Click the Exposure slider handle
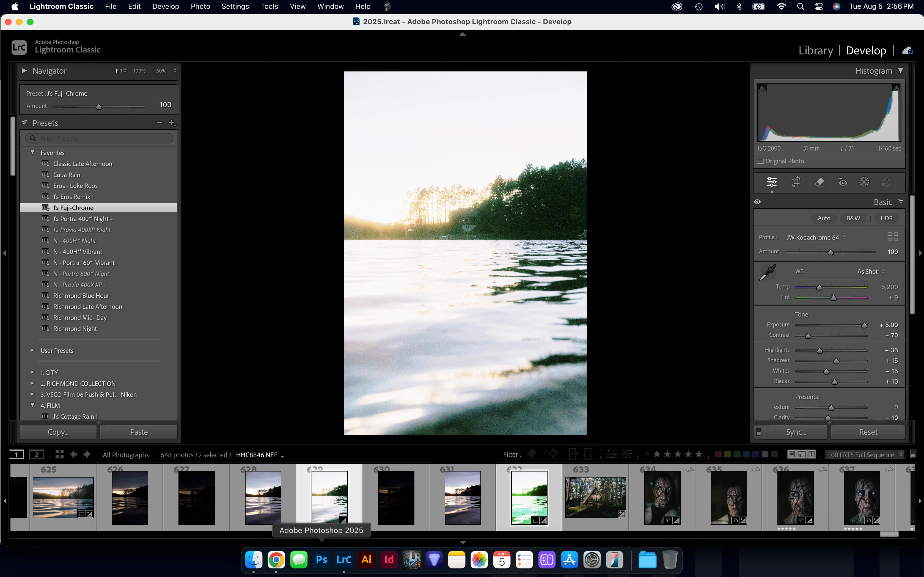 [x=864, y=326]
